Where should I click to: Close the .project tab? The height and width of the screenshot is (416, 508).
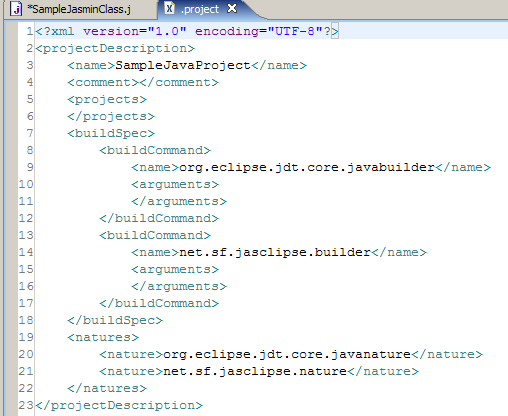[232, 8]
